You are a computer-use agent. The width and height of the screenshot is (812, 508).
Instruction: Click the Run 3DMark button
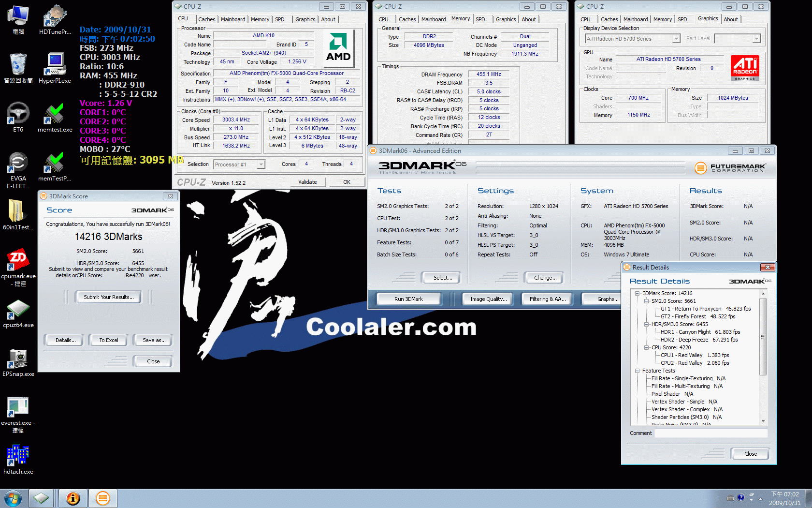408,299
